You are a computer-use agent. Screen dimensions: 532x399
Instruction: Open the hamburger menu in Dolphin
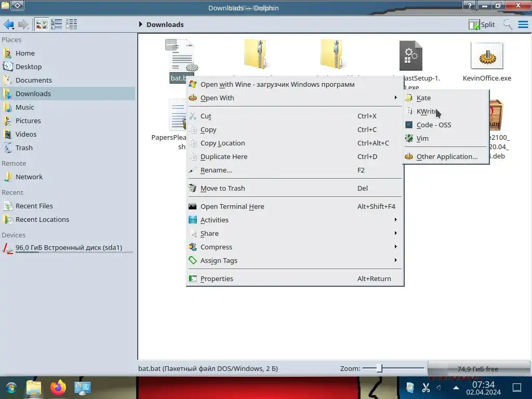coord(523,24)
